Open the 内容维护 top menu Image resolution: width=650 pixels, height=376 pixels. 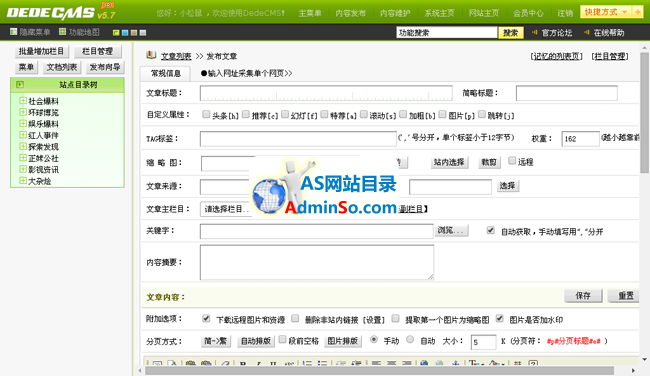pyautogui.click(x=395, y=13)
